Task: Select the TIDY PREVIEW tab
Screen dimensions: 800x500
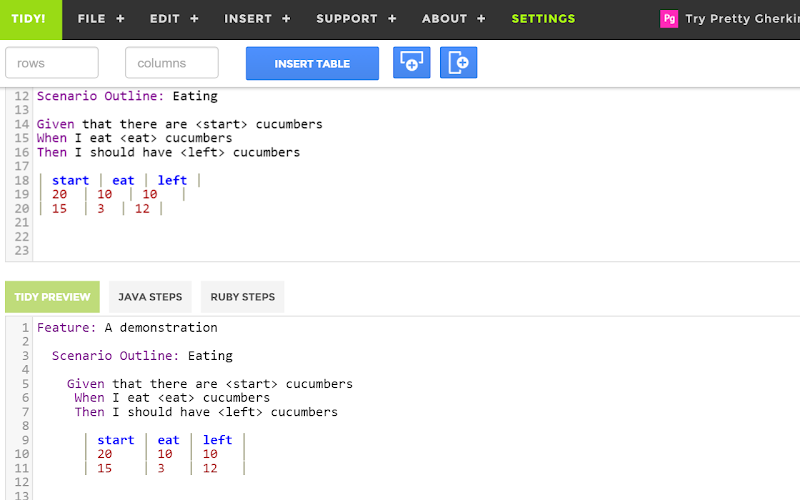Action: 53,297
